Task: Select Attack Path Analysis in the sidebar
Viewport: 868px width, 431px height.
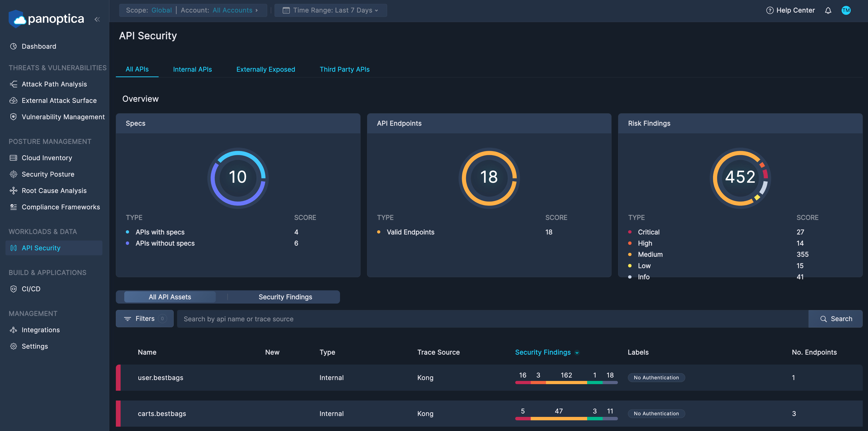Action: (x=54, y=84)
